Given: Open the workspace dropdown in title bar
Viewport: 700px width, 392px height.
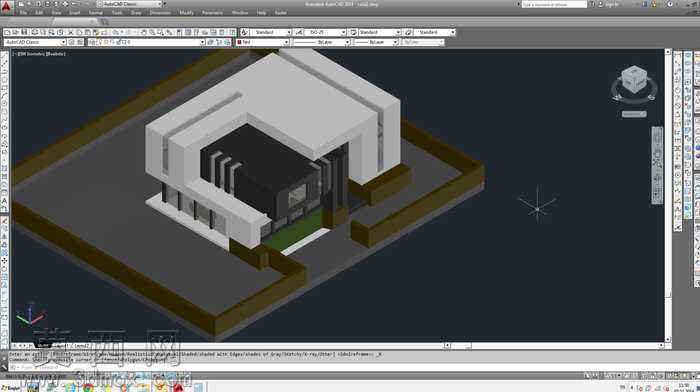Looking at the screenshot, I should pos(160,4).
